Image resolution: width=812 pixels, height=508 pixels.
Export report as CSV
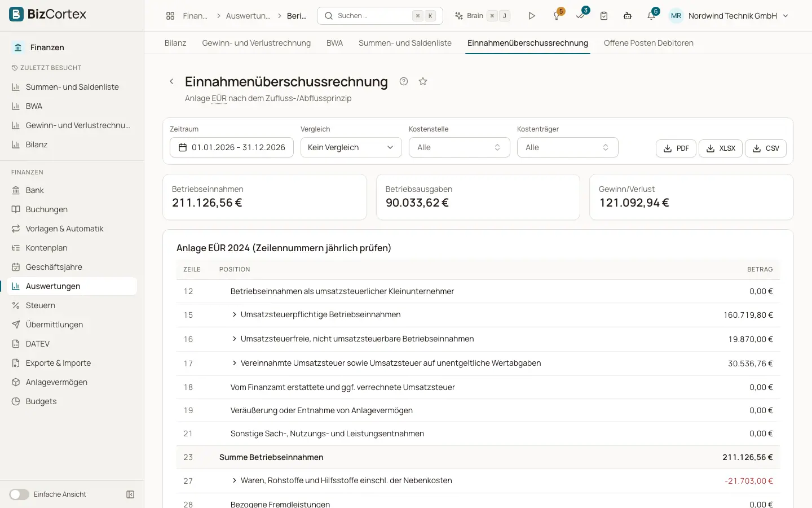pos(765,148)
